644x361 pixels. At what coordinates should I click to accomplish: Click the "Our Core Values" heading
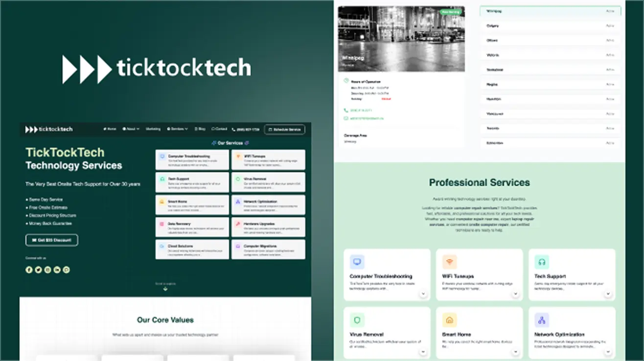165,320
